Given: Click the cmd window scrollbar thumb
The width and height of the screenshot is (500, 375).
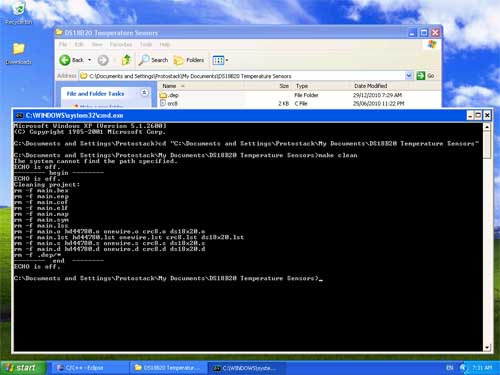Looking at the screenshot, I should (487, 145).
